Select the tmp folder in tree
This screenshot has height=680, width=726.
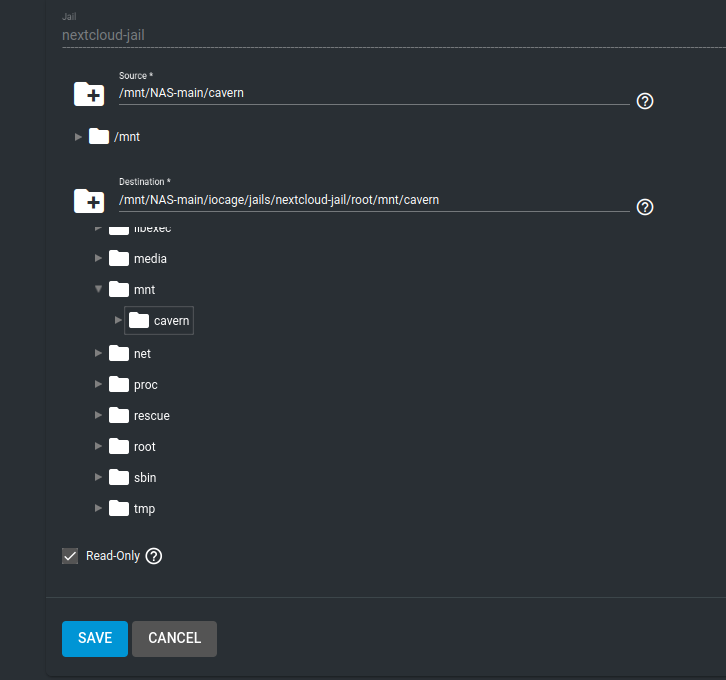click(144, 509)
